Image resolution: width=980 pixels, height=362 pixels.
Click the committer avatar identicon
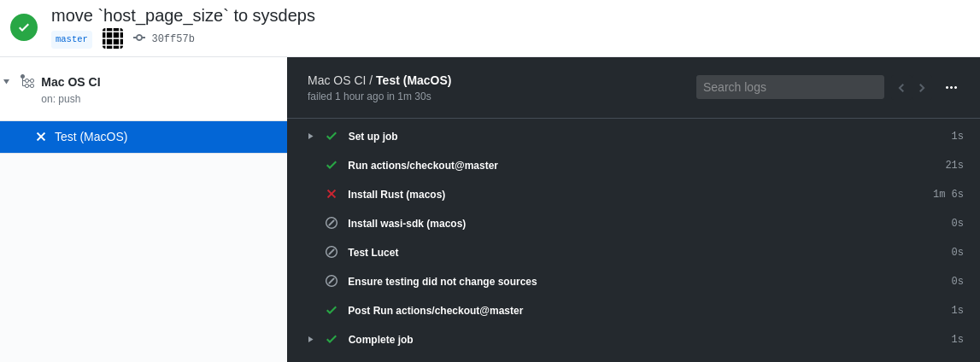[113, 38]
